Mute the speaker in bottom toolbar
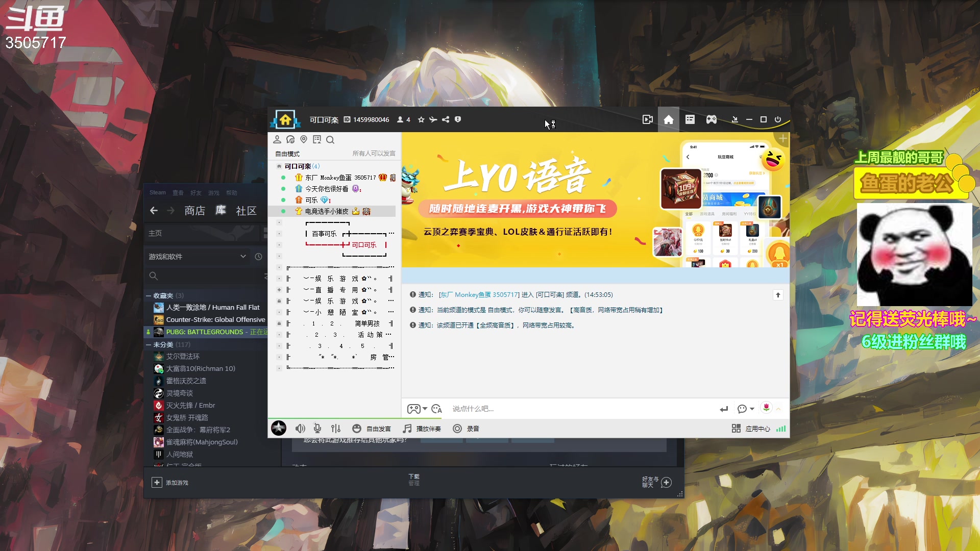Screen dimensions: 980x551 point(300,429)
